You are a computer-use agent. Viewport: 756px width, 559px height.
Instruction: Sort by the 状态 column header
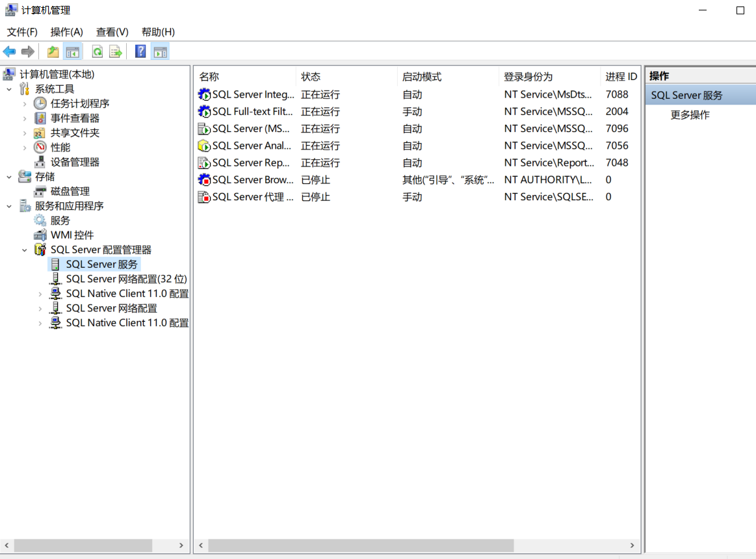point(346,77)
